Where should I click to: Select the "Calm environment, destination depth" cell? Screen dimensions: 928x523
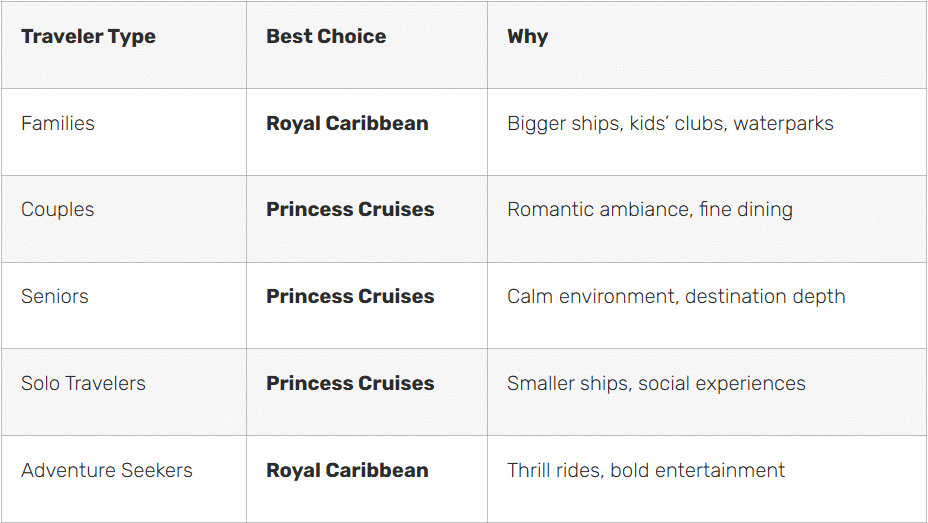(x=676, y=297)
